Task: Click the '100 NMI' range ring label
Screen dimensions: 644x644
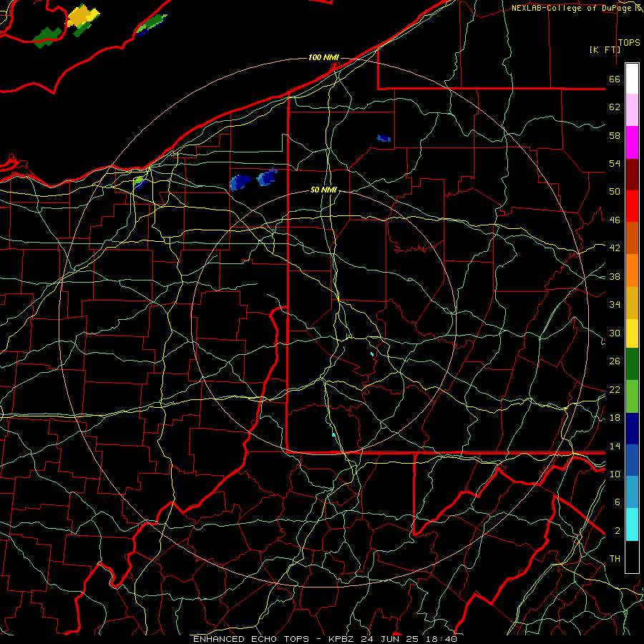Action: pyautogui.click(x=323, y=57)
